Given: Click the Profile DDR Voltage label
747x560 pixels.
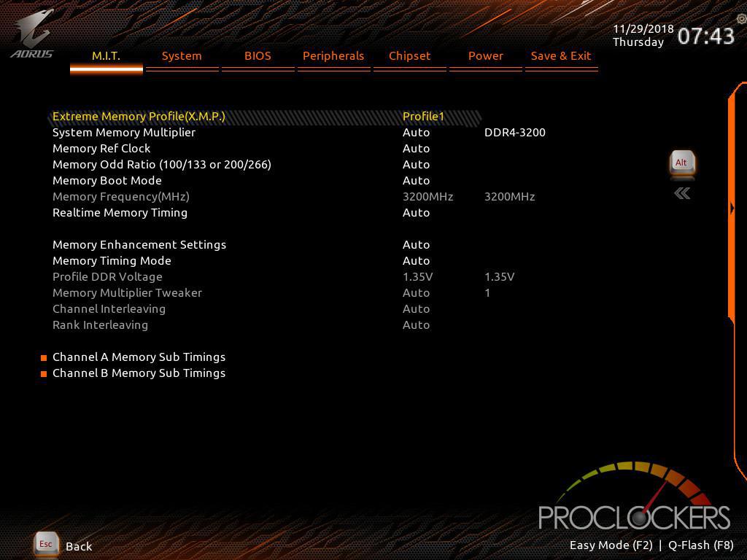Looking at the screenshot, I should (x=108, y=277).
